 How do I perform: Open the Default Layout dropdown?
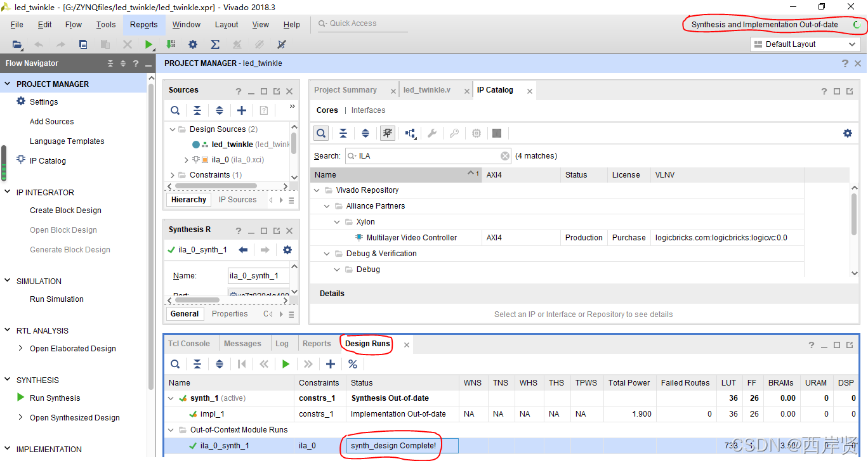point(805,44)
